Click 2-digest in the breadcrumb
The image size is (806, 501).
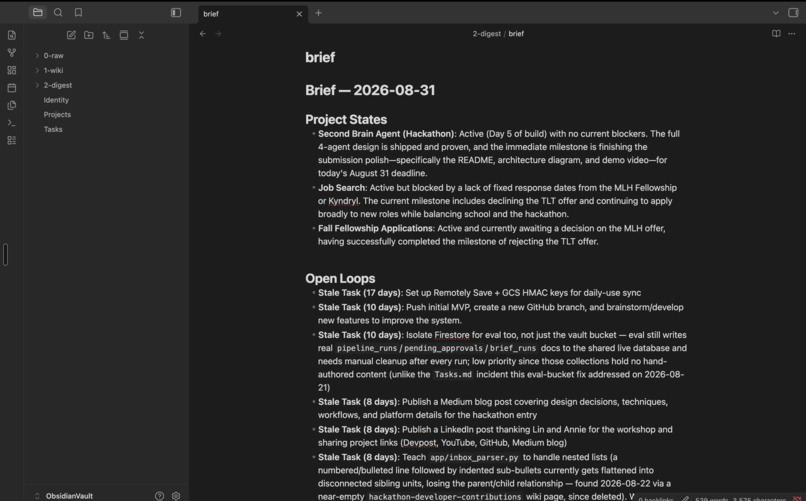486,34
